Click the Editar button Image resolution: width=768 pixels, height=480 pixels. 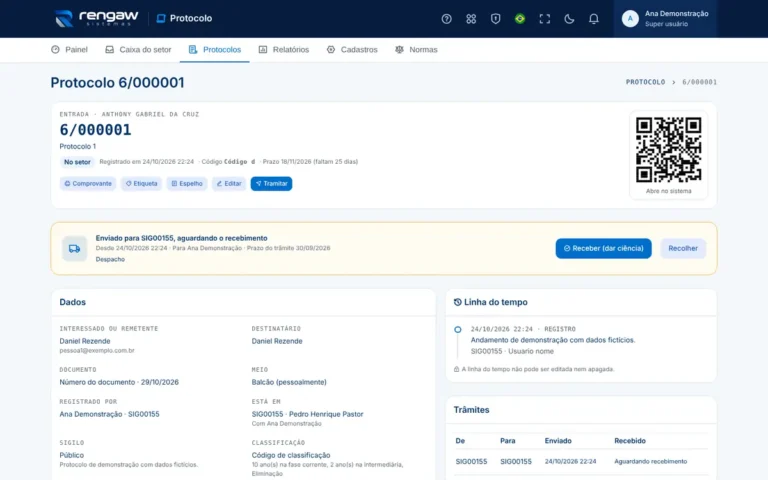(x=229, y=184)
